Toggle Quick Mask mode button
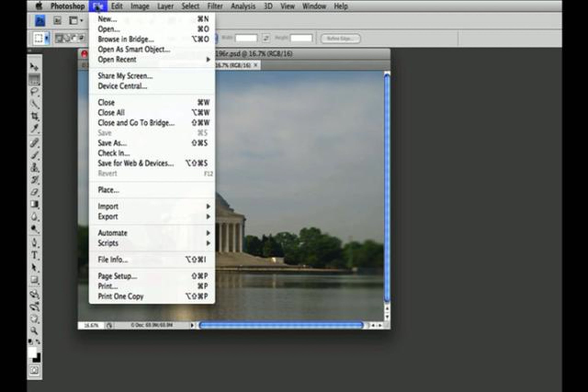The image size is (588, 392). tap(34, 370)
